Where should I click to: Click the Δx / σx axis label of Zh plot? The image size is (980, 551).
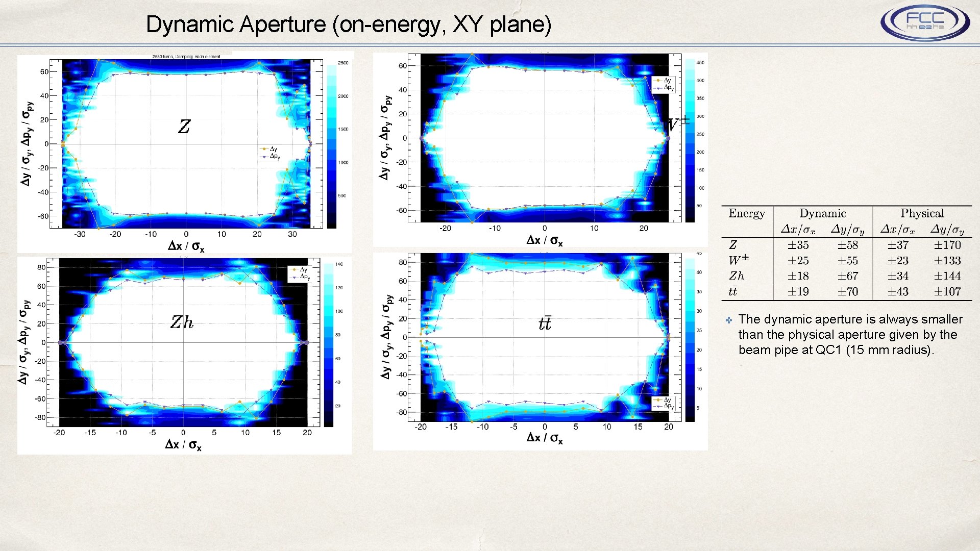click(183, 445)
